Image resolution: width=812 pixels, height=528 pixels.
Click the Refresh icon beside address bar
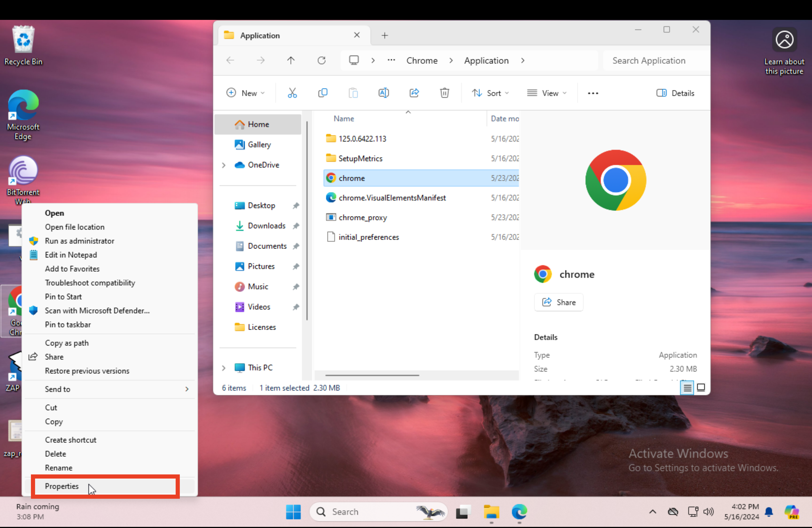point(321,61)
